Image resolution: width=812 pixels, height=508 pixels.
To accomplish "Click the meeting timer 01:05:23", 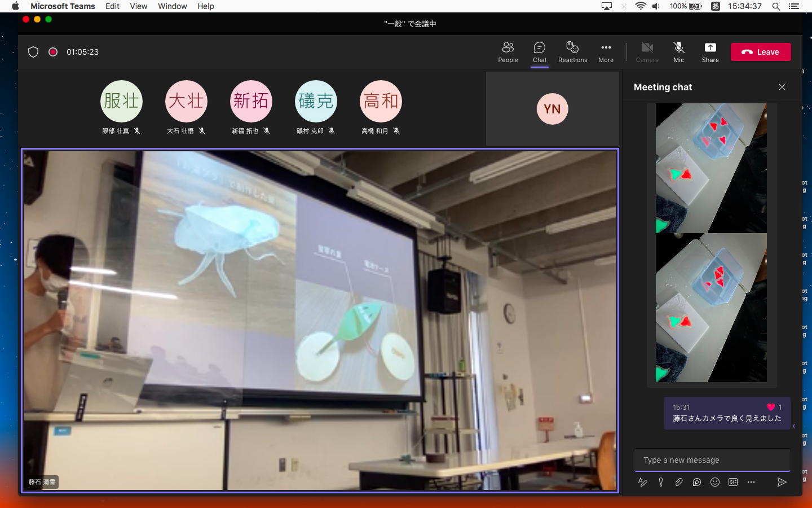I will pyautogui.click(x=82, y=52).
